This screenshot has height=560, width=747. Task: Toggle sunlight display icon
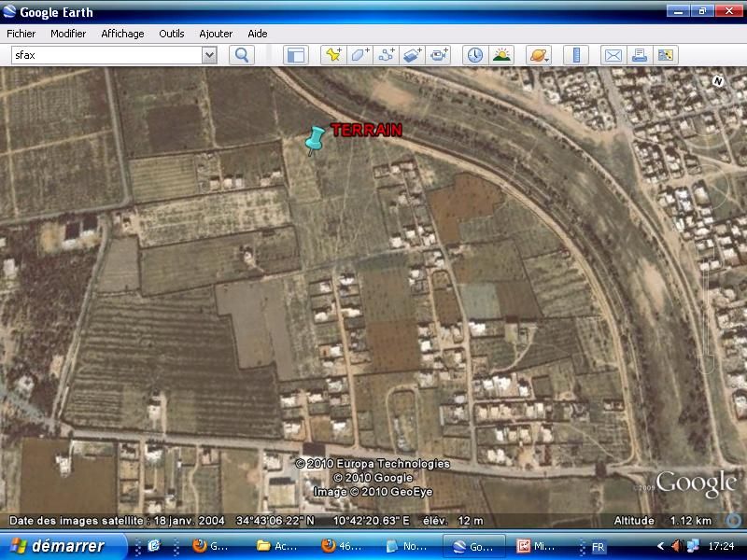pos(501,55)
